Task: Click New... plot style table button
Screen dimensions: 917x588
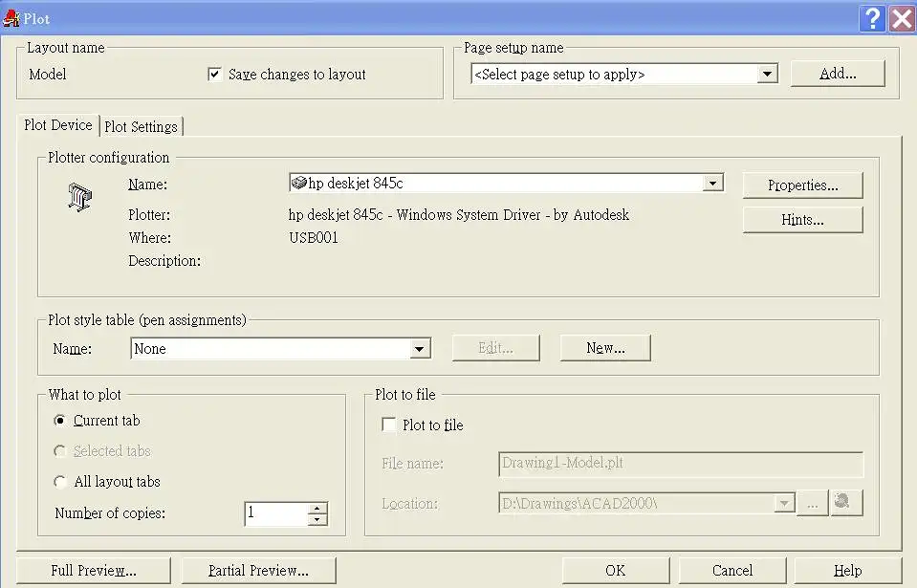Action: click(x=605, y=348)
